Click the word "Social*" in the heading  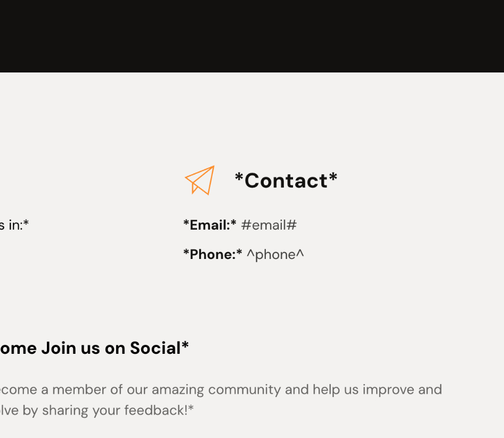pos(159,348)
